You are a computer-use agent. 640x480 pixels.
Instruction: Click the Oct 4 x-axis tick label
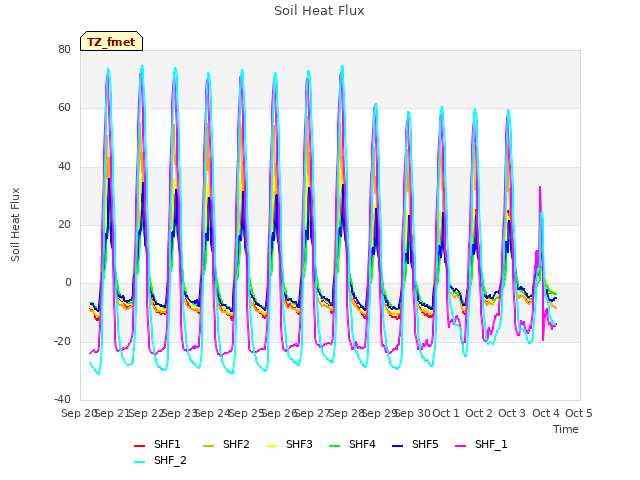pos(545,413)
